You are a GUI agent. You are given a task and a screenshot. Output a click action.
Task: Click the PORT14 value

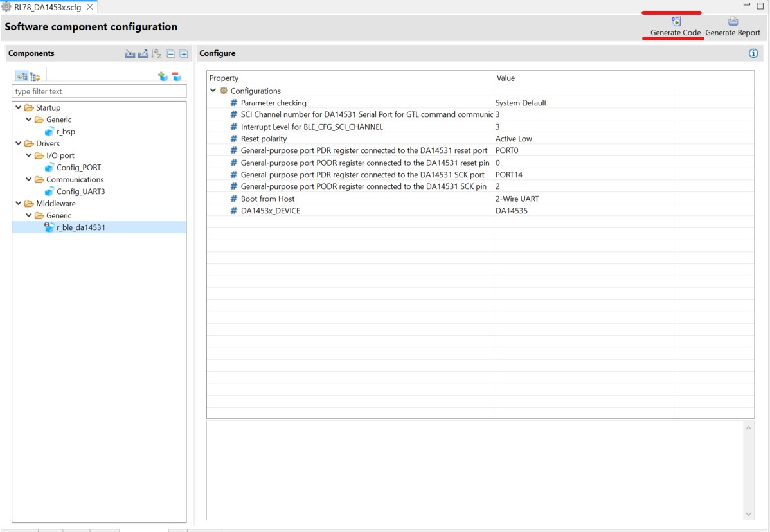coord(509,175)
